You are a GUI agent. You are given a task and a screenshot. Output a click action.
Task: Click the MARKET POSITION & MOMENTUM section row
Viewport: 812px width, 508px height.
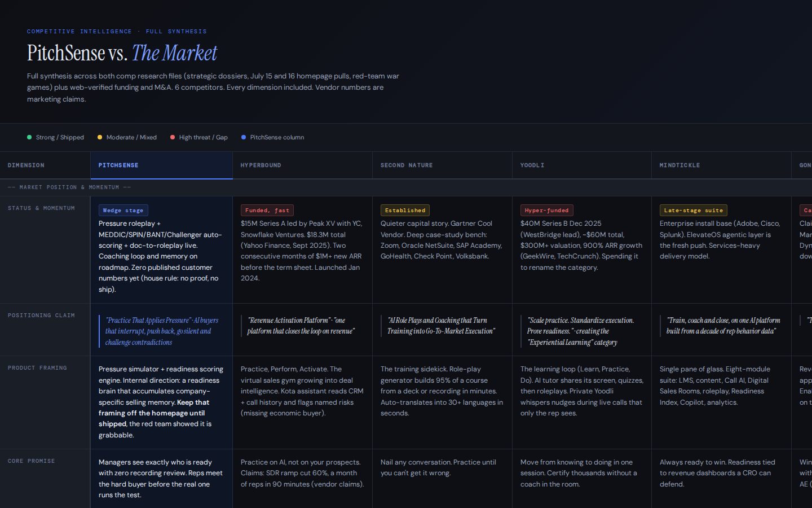point(406,187)
